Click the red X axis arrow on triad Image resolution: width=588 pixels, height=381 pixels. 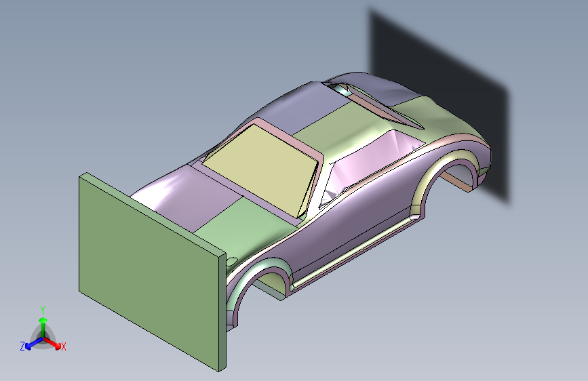click(53, 343)
